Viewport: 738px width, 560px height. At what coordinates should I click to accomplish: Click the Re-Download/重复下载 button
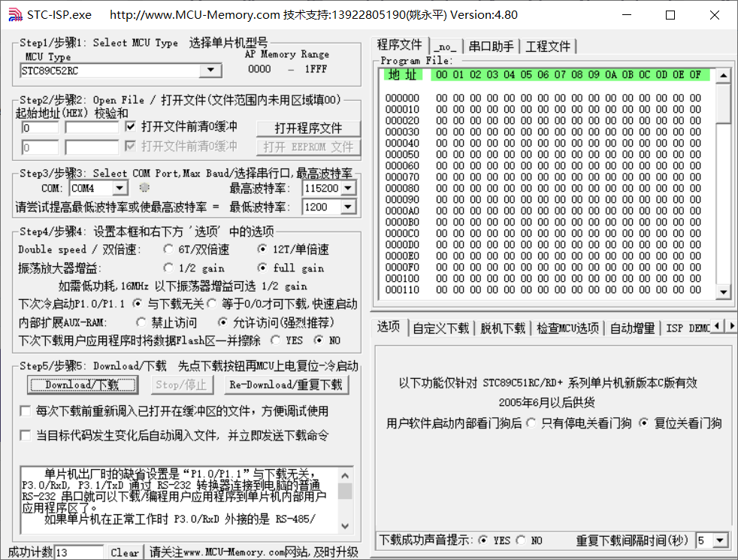[286, 385]
